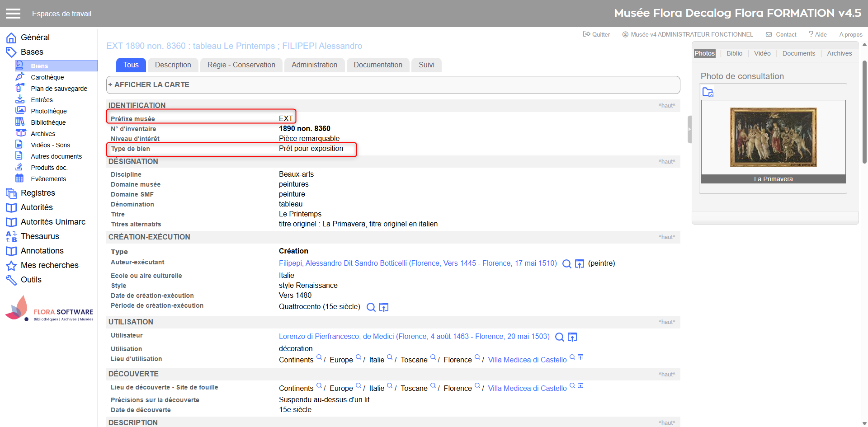Select the Biblio tab in right panel
The image size is (868, 427).
734,53
